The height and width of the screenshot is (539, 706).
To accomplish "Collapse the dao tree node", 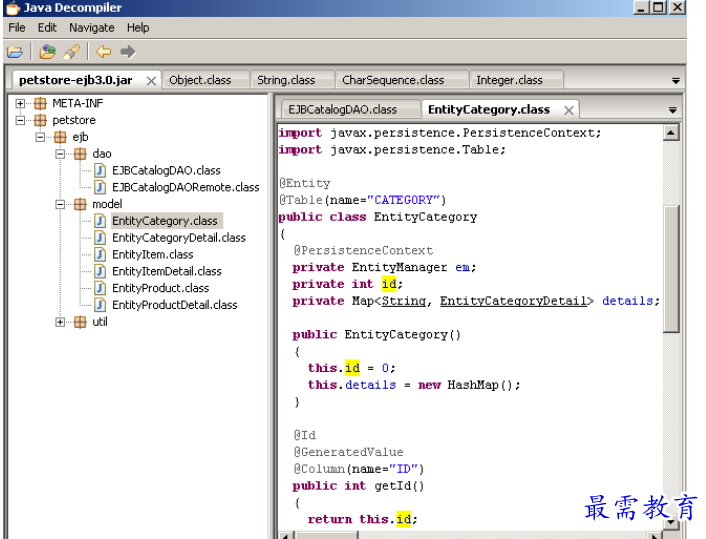I will (x=60, y=154).
